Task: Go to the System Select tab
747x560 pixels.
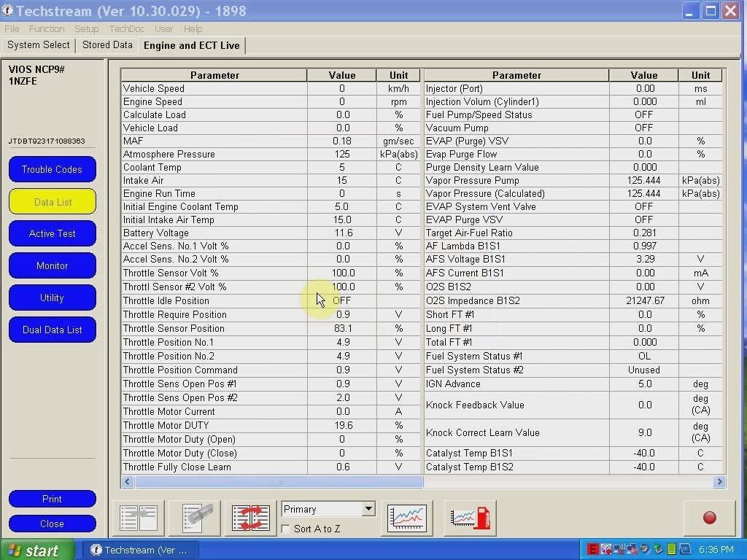Action: coord(39,45)
